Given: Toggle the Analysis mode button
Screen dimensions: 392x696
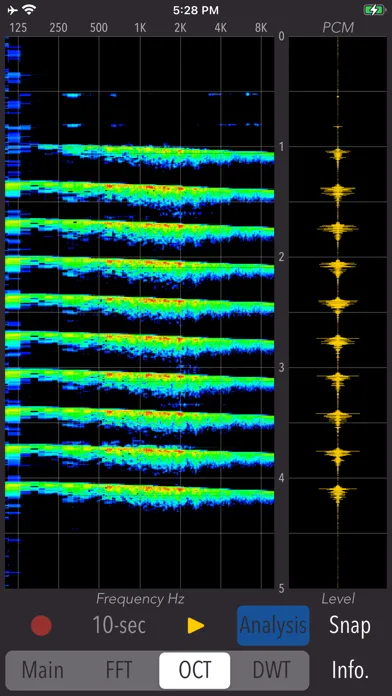Looking at the screenshot, I should pos(273,625).
